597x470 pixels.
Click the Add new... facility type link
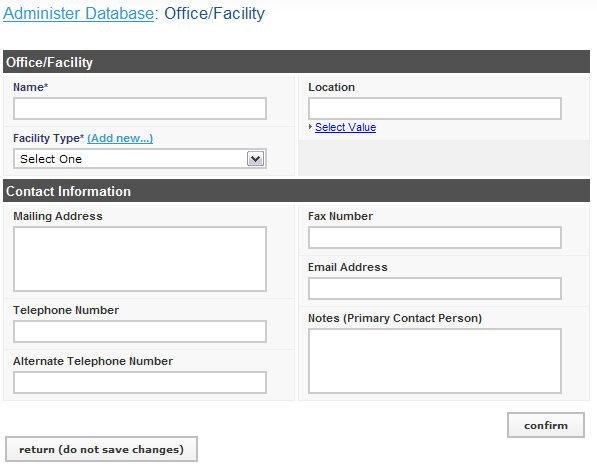point(120,138)
